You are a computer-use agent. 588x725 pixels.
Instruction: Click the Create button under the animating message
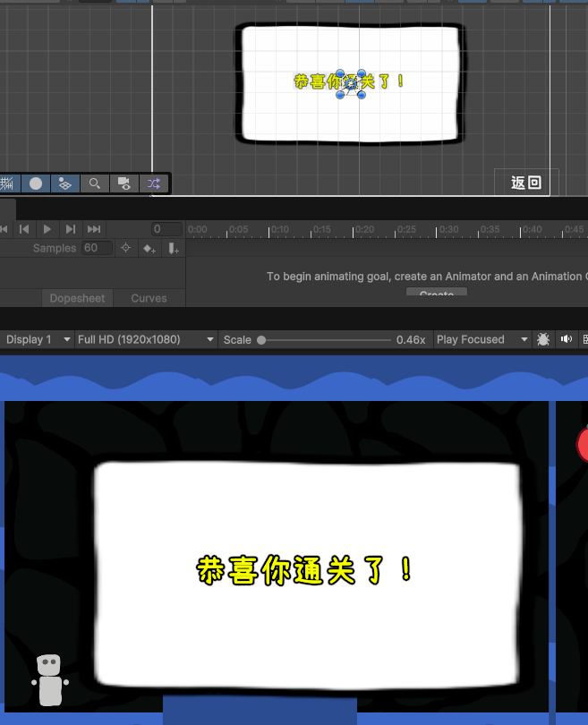(437, 292)
